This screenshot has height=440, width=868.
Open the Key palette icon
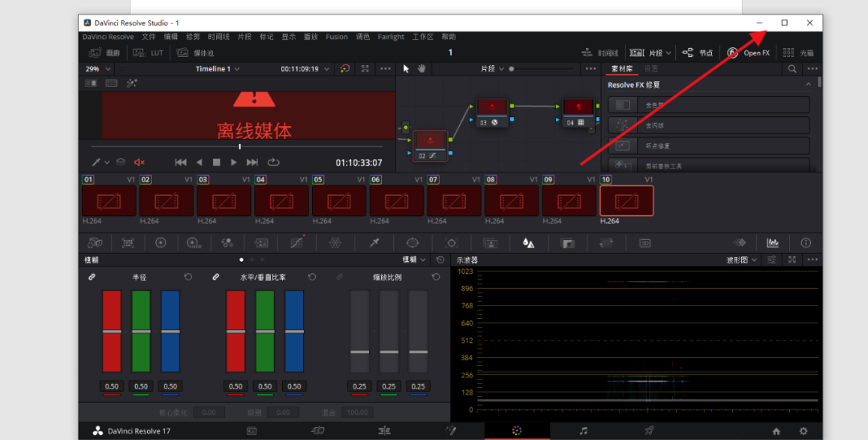coord(567,242)
